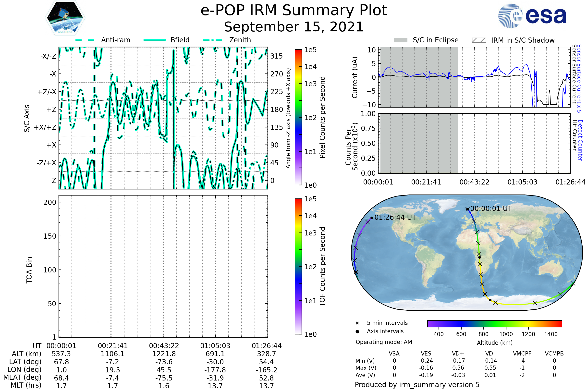The image size is (588, 392).
Task: Click the 'IRM in S/C Shadow' label
Action: (x=523, y=40)
